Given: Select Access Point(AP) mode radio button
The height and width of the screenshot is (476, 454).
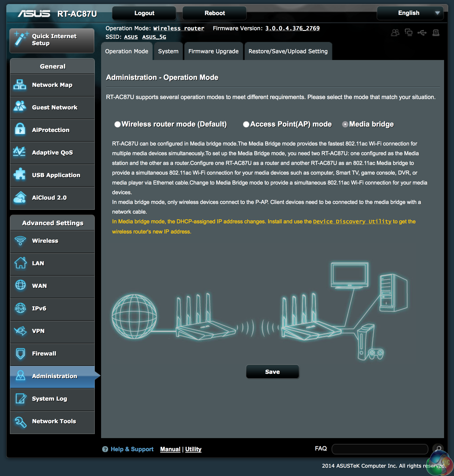Looking at the screenshot, I should pos(246,124).
